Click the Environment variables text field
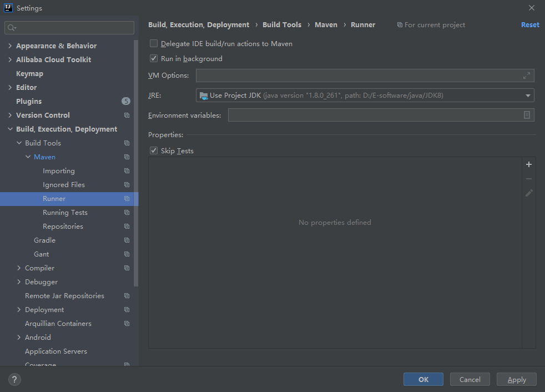Screen dimensions: 545x392 click(381, 115)
